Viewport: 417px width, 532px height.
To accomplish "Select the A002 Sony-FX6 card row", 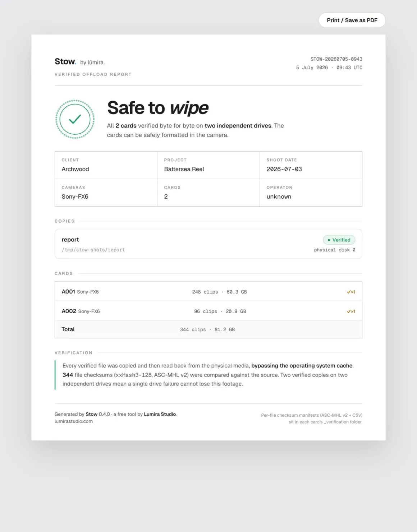I will [x=208, y=311].
